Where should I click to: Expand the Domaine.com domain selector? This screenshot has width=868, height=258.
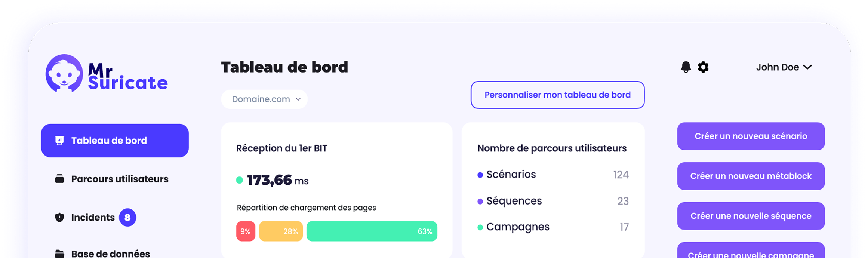pyautogui.click(x=264, y=99)
